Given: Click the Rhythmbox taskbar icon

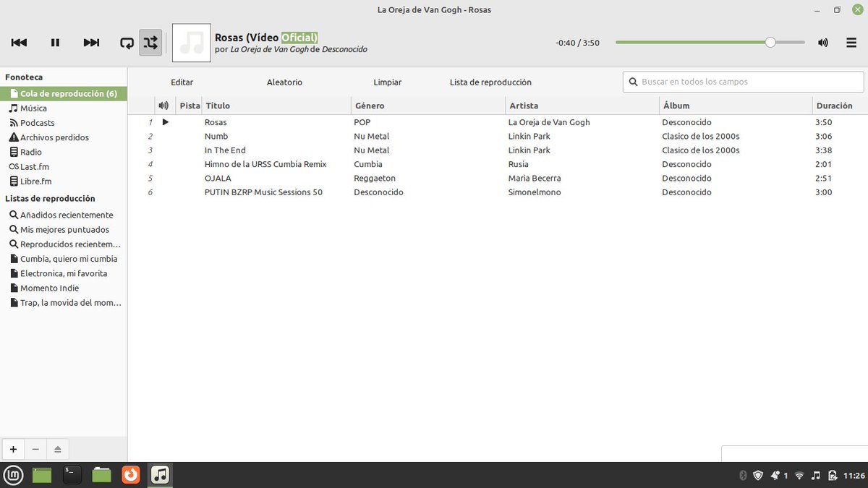Looking at the screenshot, I should 160,475.
